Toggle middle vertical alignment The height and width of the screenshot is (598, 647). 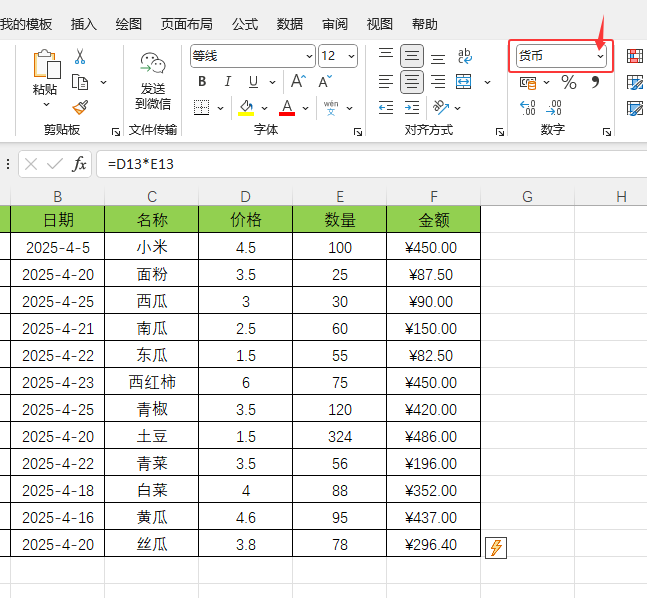pyautogui.click(x=412, y=56)
